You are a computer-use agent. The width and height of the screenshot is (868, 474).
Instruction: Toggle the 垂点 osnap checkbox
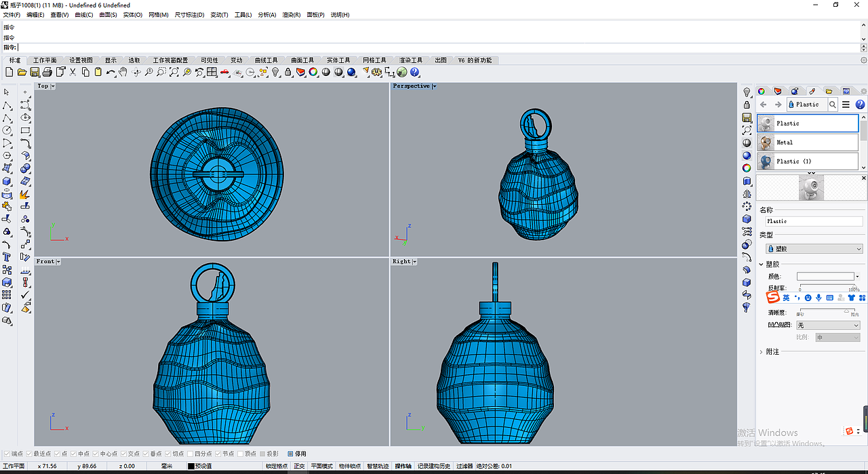(146, 454)
